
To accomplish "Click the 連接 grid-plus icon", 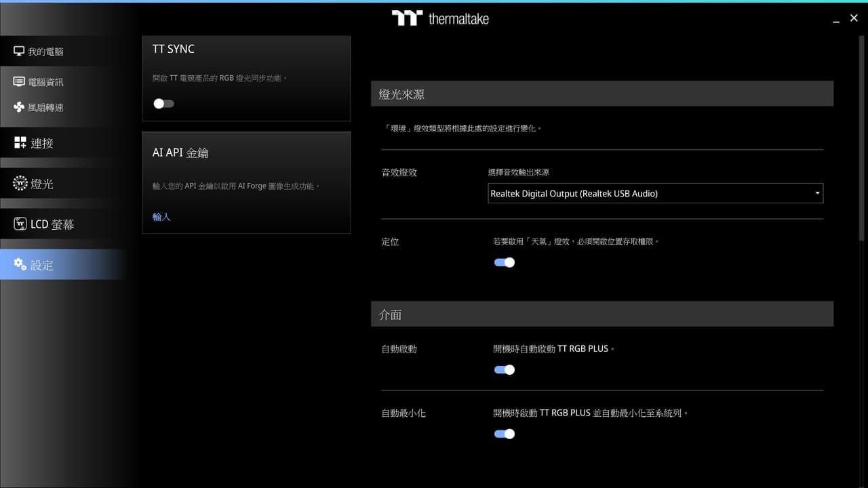I will pyautogui.click(x=20, y=143).
